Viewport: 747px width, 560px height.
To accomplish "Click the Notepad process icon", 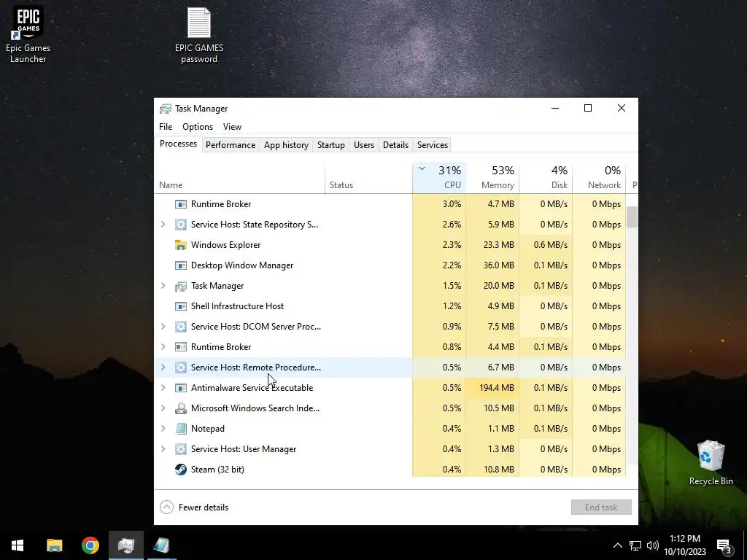I will [181, 429].
